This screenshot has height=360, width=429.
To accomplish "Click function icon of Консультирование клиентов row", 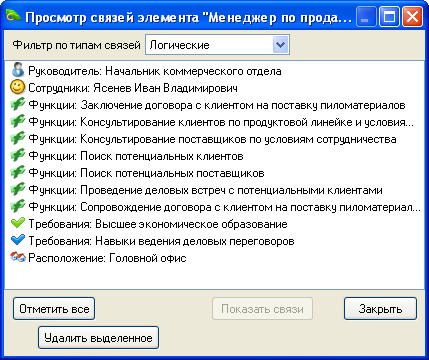I will [x=18, y=122].
